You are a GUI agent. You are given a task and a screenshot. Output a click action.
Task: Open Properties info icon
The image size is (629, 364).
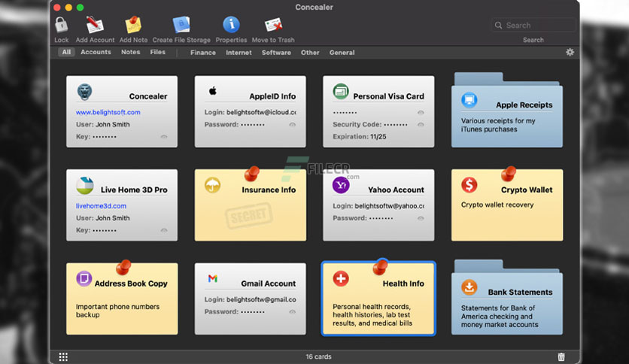point(231,25)
